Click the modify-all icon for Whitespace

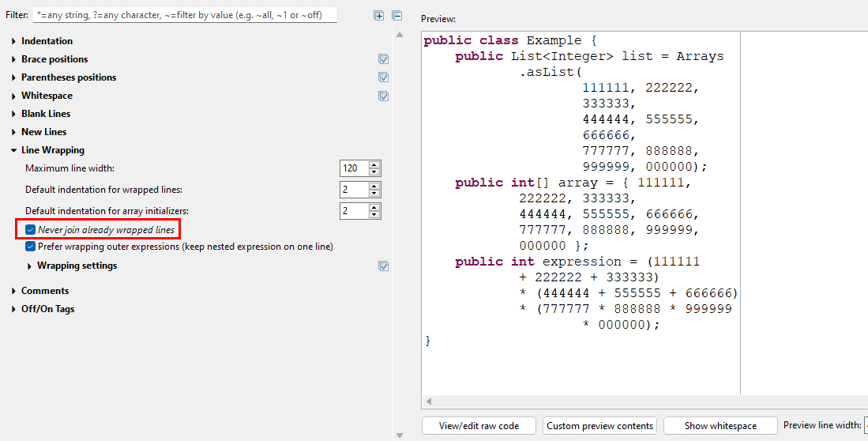click(383, 96)
